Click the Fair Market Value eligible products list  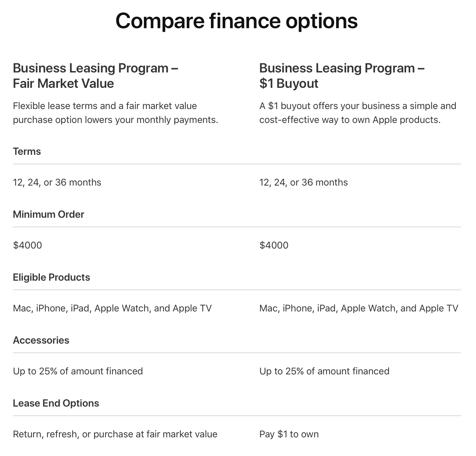point(112,308)
